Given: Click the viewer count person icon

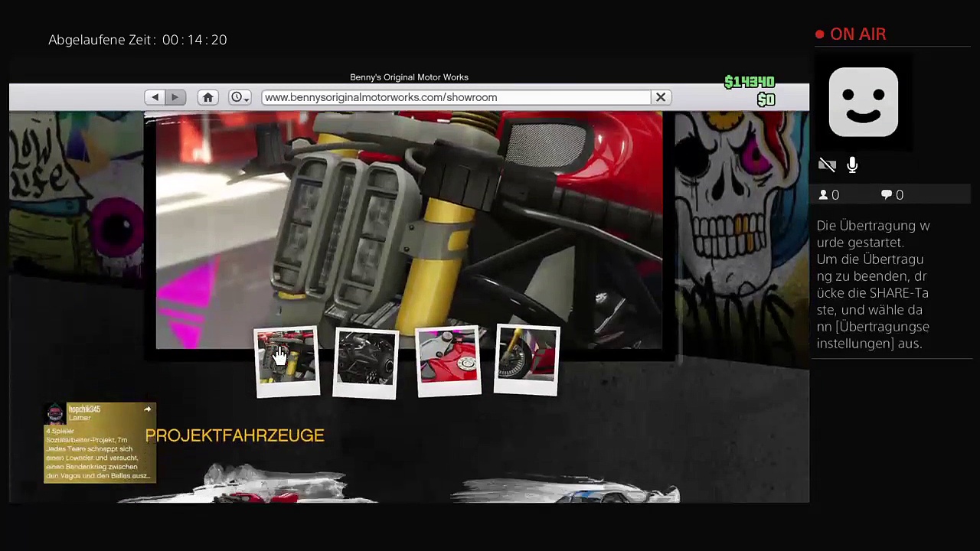Looking at the screenshot, I should (x=824, y=195).
